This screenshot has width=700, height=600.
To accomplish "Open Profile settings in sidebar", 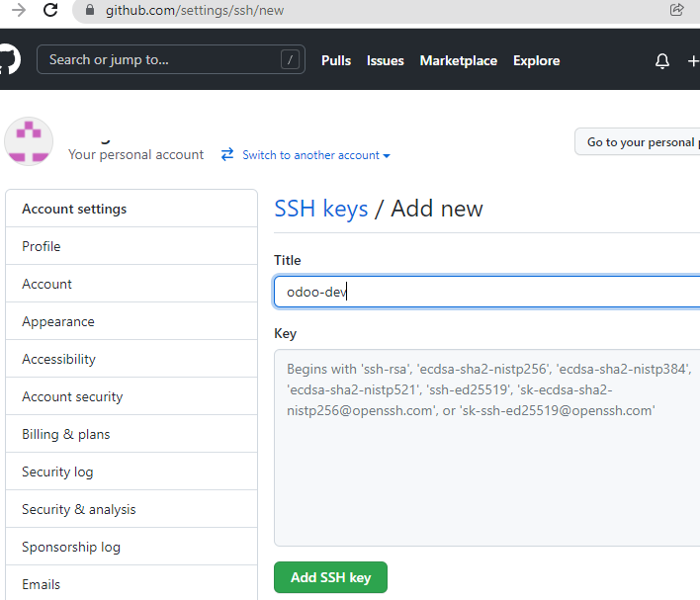I will 131,246.
